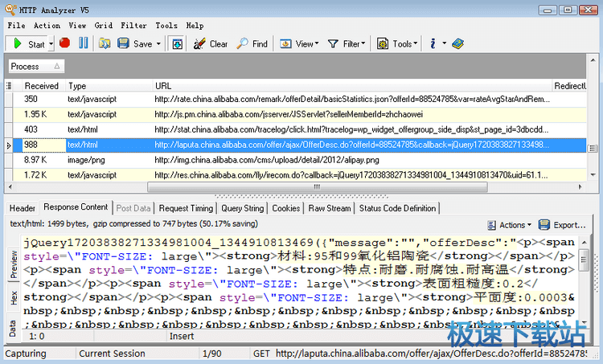Screen dimensions: 603x364
Task: Click the blue book help icon
Action: pos(457,43)
